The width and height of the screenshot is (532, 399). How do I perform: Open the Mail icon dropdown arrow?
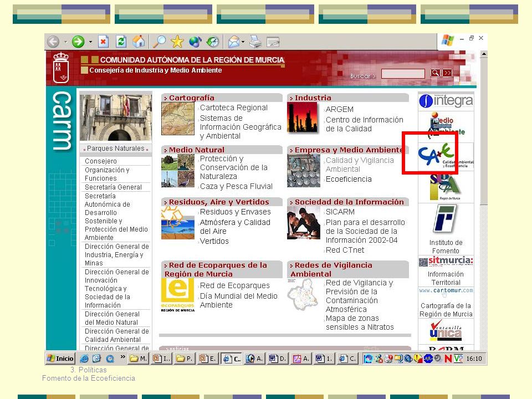click(243, 42)
